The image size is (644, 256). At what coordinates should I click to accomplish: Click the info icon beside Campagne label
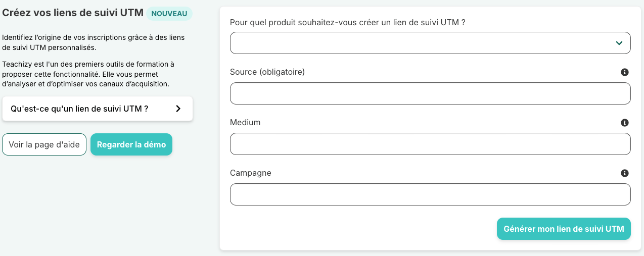625,173
